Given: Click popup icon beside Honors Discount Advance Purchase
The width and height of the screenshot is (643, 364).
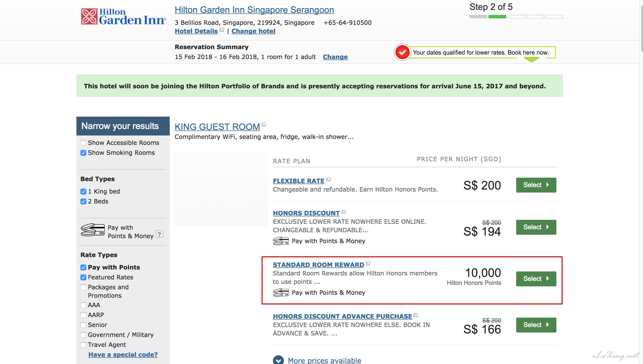Looking at the screenshot, I should (x=416, y=315).
